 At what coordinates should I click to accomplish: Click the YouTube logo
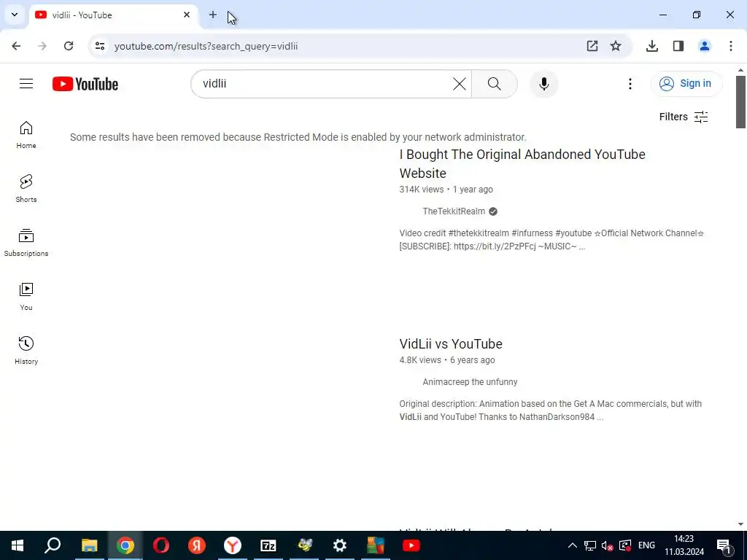[85, 84]
